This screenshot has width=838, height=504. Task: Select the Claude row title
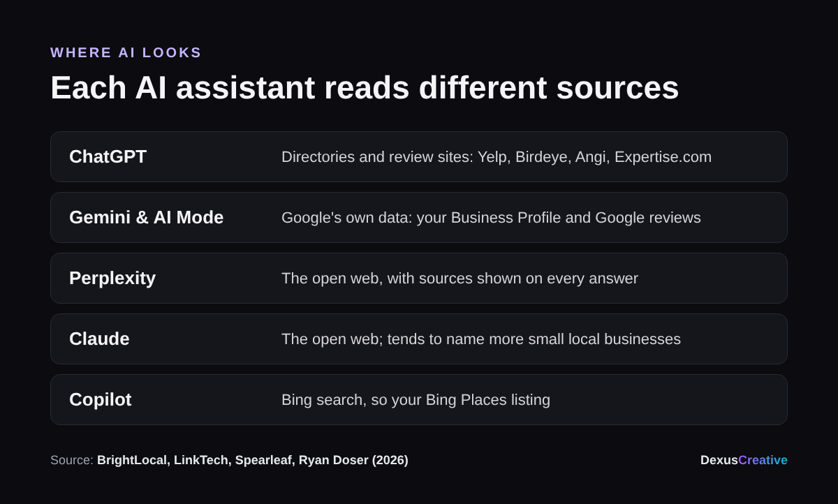[99, 339]
